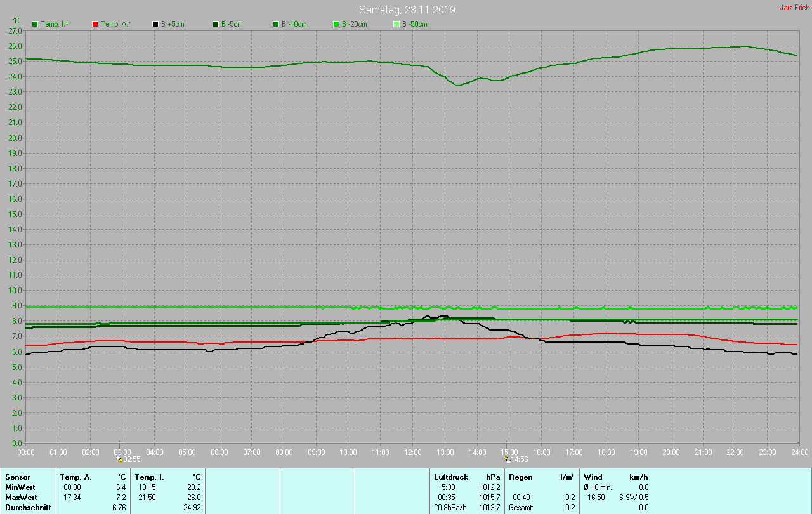The height and width of the screenshot is (514, 812).
Task: Click the 'Sensor' header in the summary table
Action: [16, 477]
